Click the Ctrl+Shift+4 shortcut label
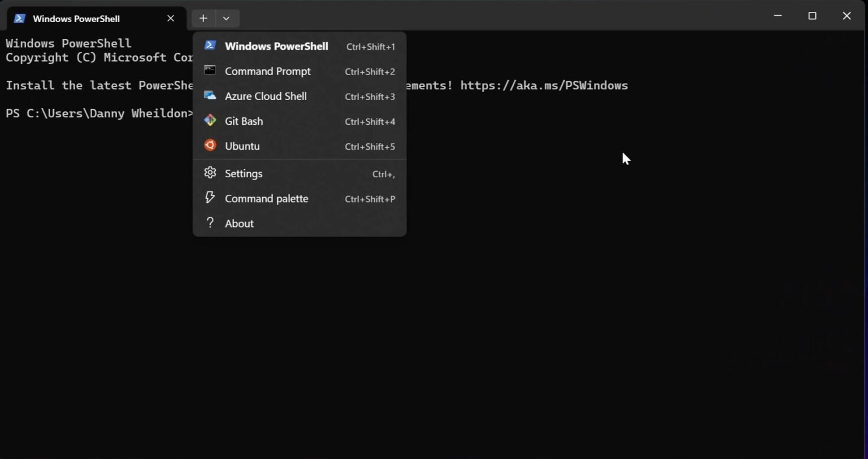The image size is (868, 459). 370,121
